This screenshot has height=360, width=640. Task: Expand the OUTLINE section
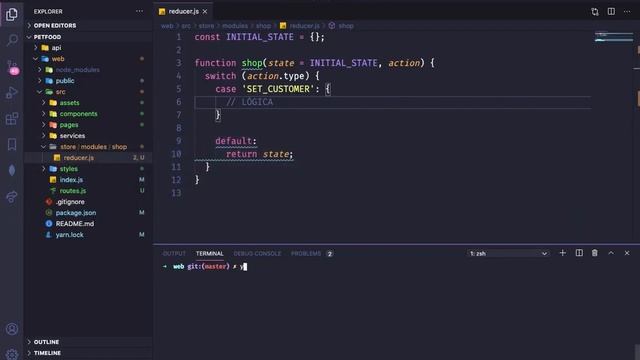coord(46,342)
